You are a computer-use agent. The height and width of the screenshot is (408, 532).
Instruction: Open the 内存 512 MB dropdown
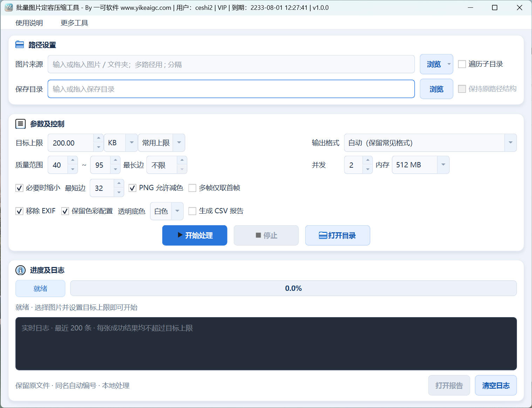pos(421,165)
